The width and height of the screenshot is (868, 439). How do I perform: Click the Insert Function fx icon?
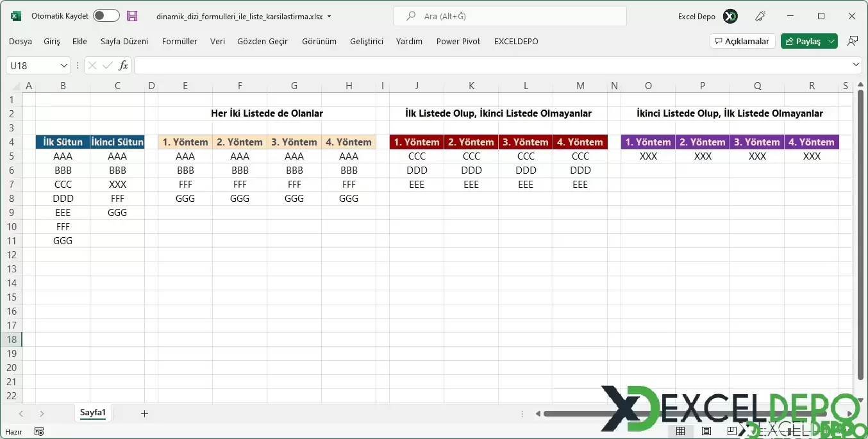(123, 65)
